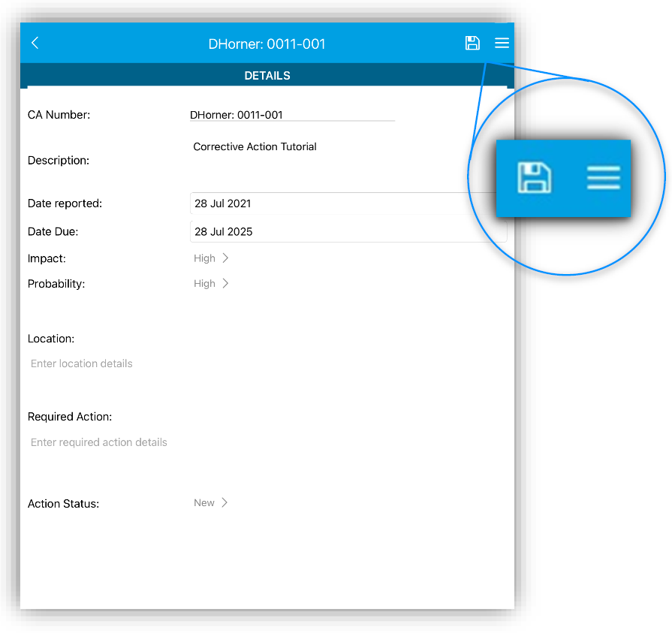The width and height of the screenshot is (672, 633).
Task: Open the Action Status chevron next to New
Action: (x=224, y=503)
